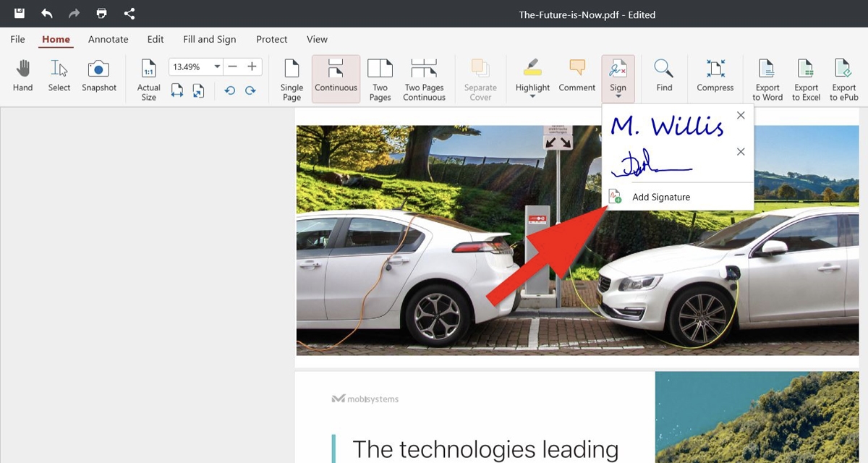Click the Compress PDF icon

[x=715, y=76]
